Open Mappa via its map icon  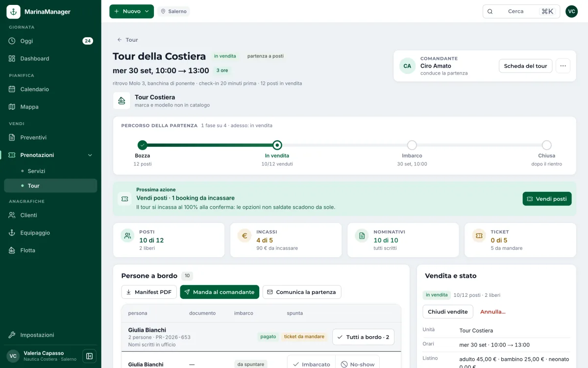[12, 106]
